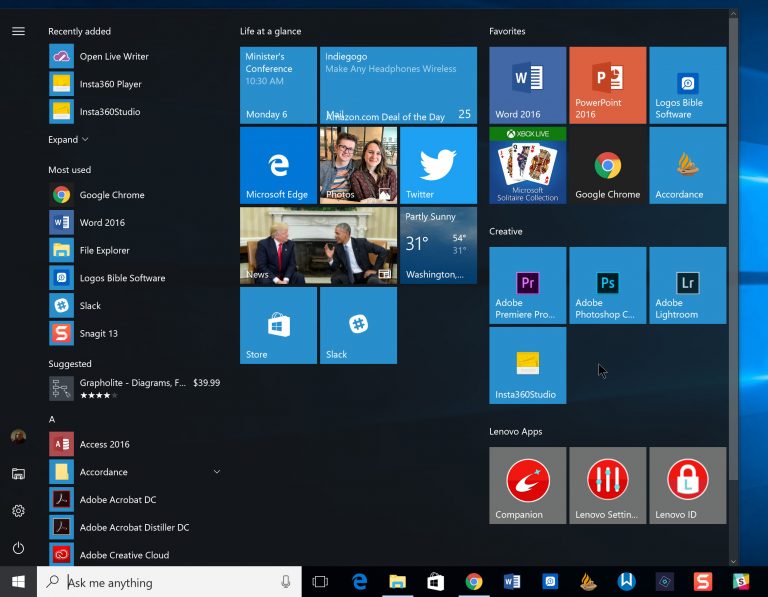Launch the Google Chrome tile in Favorites
The image size is (768, 597).
pyautogui.click(x=607, y=165)
